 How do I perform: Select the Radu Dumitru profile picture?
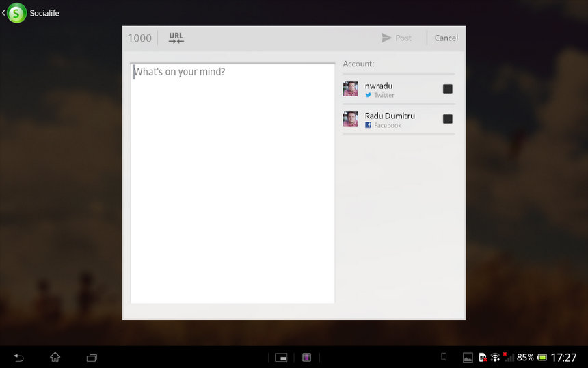[350, 119]
